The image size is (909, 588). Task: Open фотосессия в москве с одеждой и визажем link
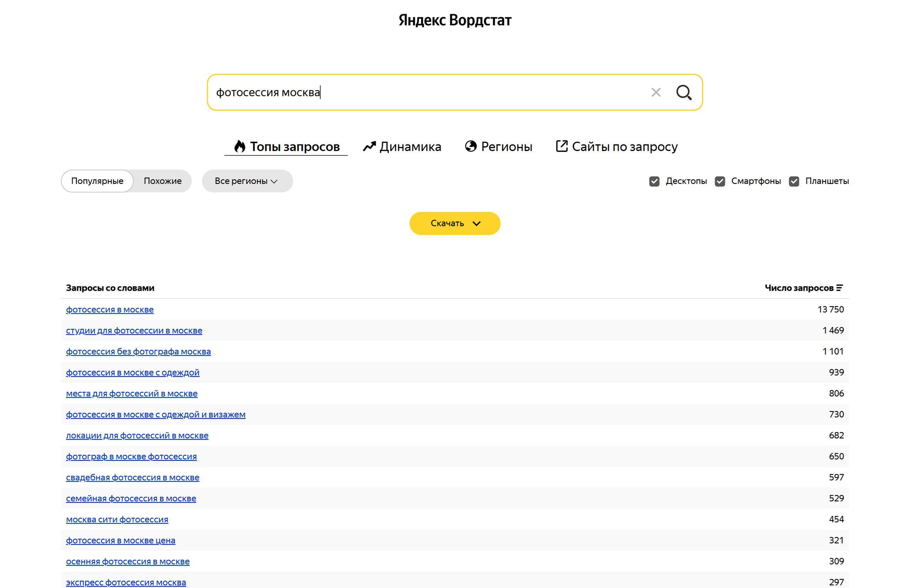(x=156, y=415)
